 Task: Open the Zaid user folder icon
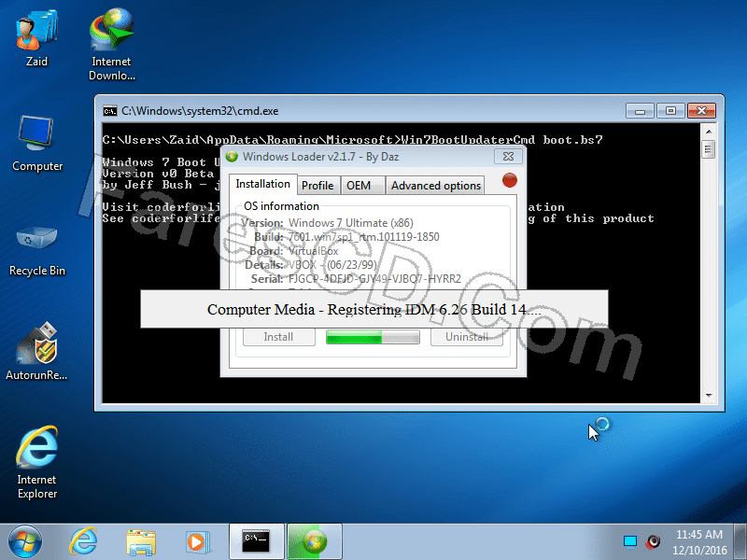coord(36,38)
